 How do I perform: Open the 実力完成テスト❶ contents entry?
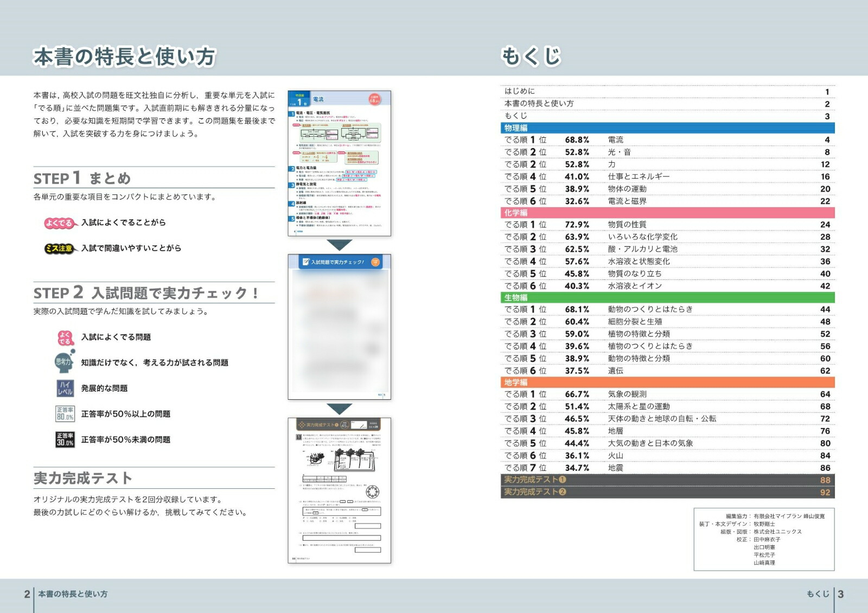[x=668, y=480]
